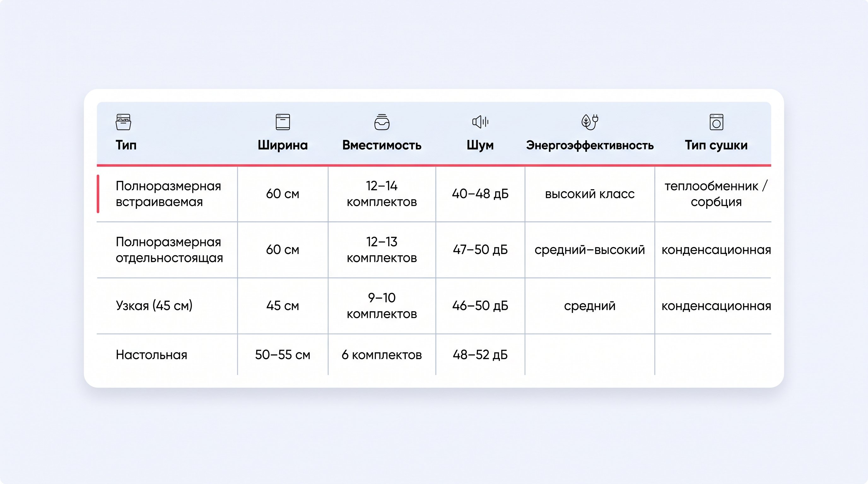Click the 9–10 комплектов cell

(x=382, y=306)
